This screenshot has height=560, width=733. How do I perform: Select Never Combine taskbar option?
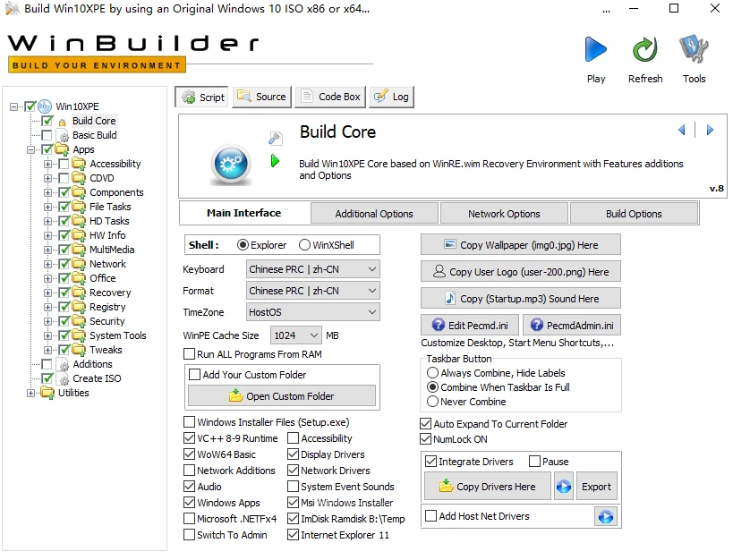pos(432,402)
